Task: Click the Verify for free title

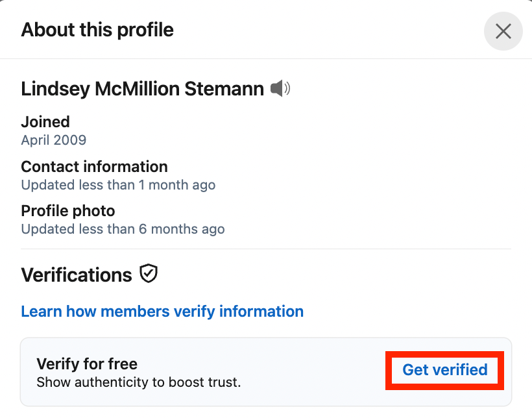Action: tap(87, 363)
